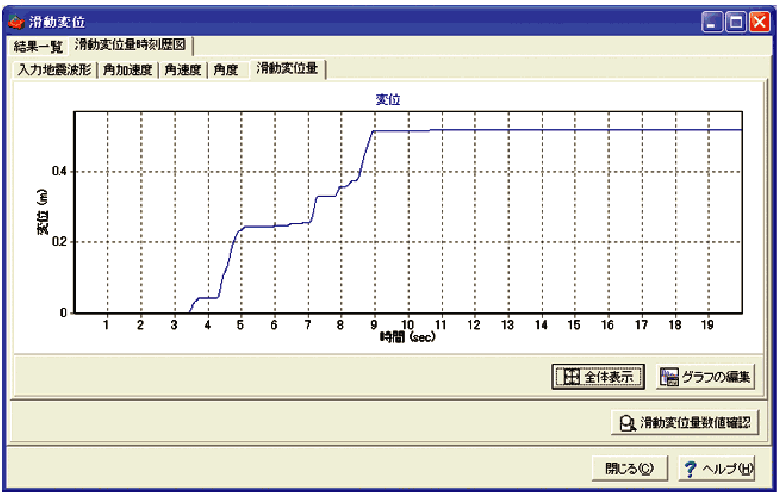
Task: Click the 19 x-axis tick label
Action: coord(707,325)
